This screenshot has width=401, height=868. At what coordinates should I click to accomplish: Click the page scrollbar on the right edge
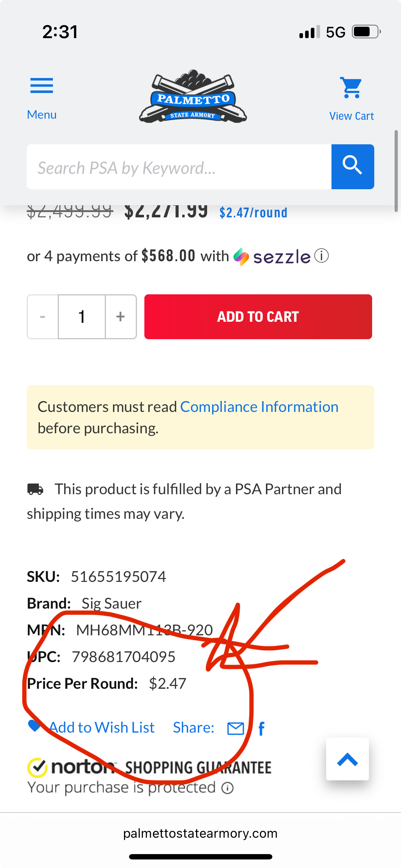tap(396, 171)
